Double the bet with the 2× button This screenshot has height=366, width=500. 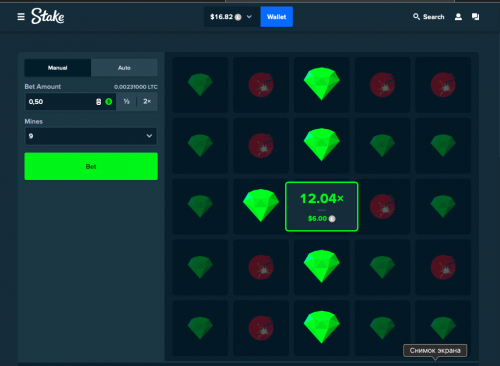pyautogui.click(x=147, y=102)
